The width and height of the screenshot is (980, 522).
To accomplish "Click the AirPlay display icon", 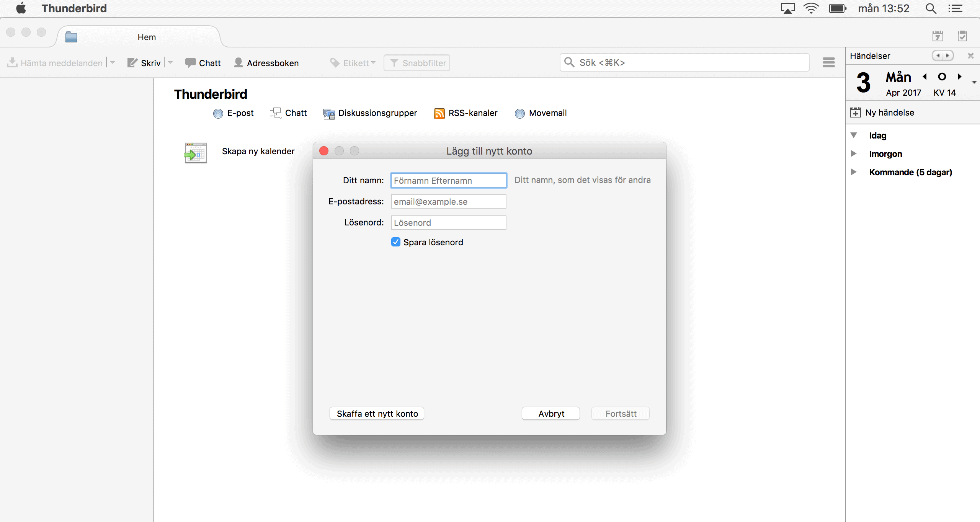I will click(787, 8).
